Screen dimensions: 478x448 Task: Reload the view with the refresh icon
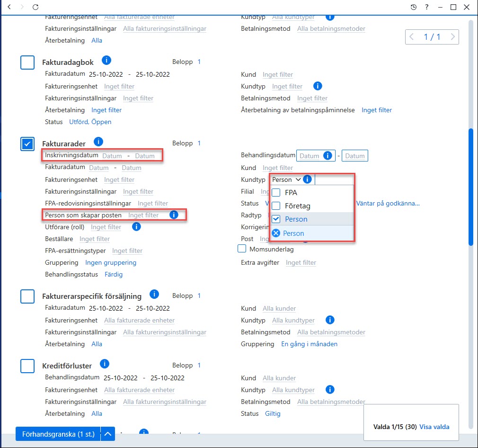pos(35,7)
